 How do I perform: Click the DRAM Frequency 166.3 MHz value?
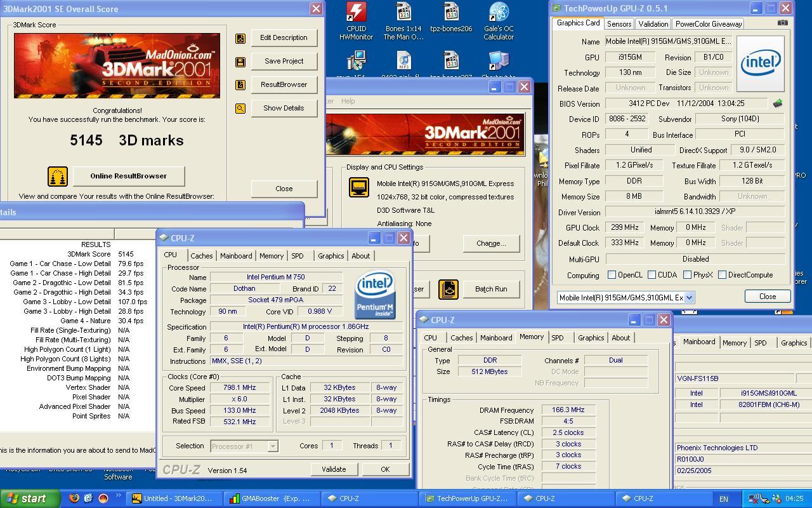568,410
